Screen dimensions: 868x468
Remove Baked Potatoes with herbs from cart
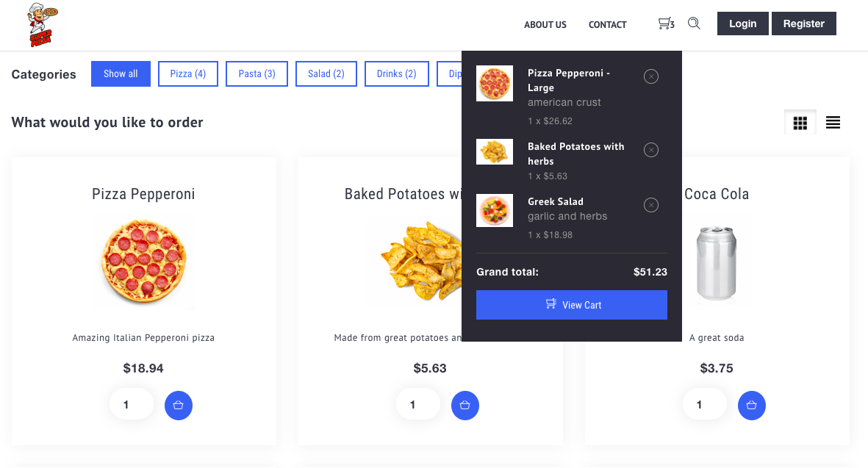click(x=651, y=150)
